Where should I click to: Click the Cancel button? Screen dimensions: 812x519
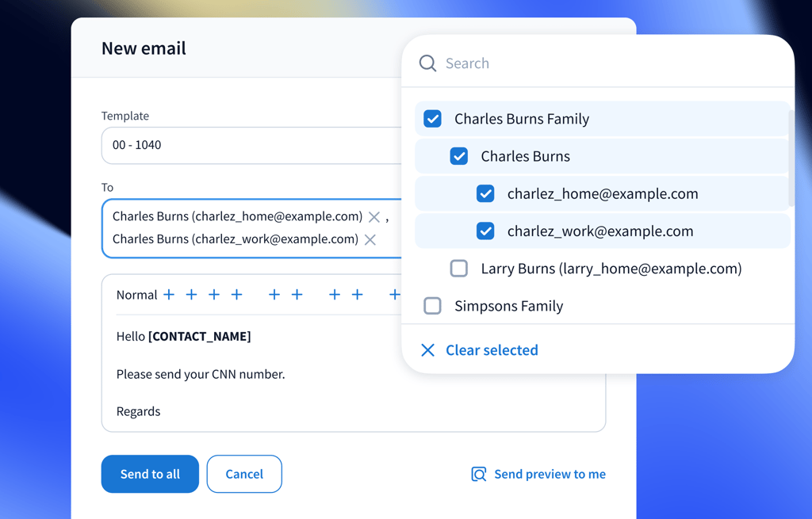tap(244, 474)
